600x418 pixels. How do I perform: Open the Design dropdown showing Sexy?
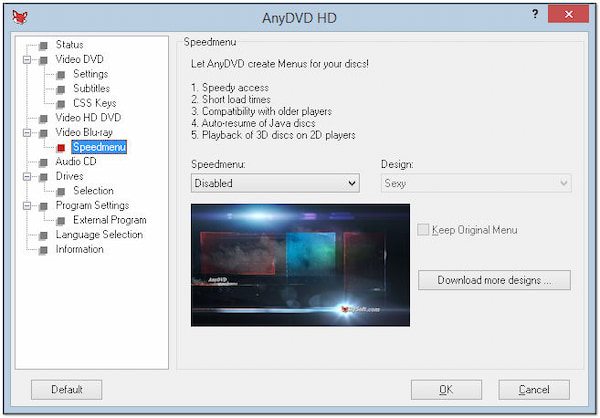476,183
